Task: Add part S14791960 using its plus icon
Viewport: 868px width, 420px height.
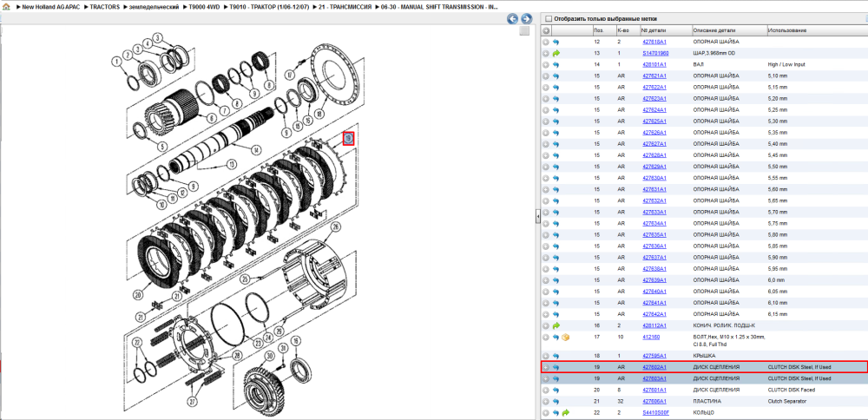Action: (x=546, y=53)
